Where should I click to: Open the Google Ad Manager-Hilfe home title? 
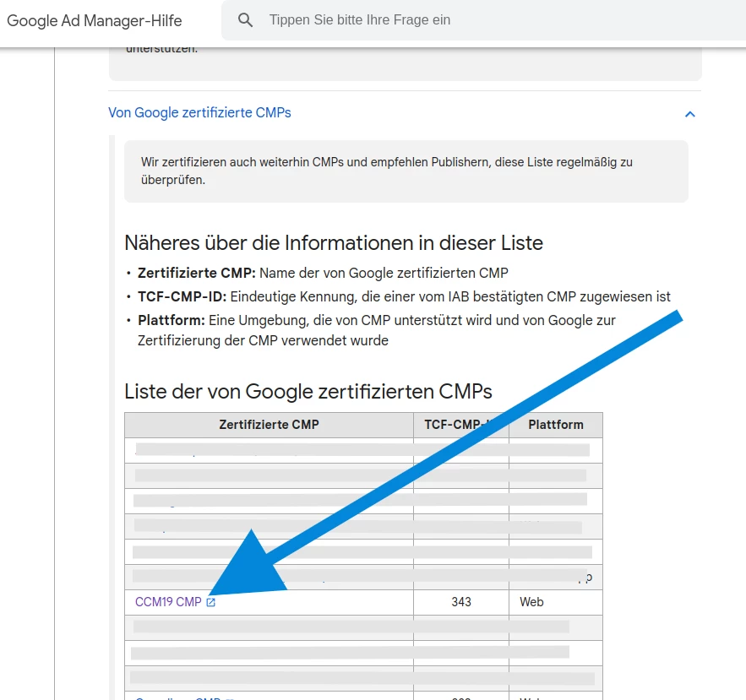95,20
